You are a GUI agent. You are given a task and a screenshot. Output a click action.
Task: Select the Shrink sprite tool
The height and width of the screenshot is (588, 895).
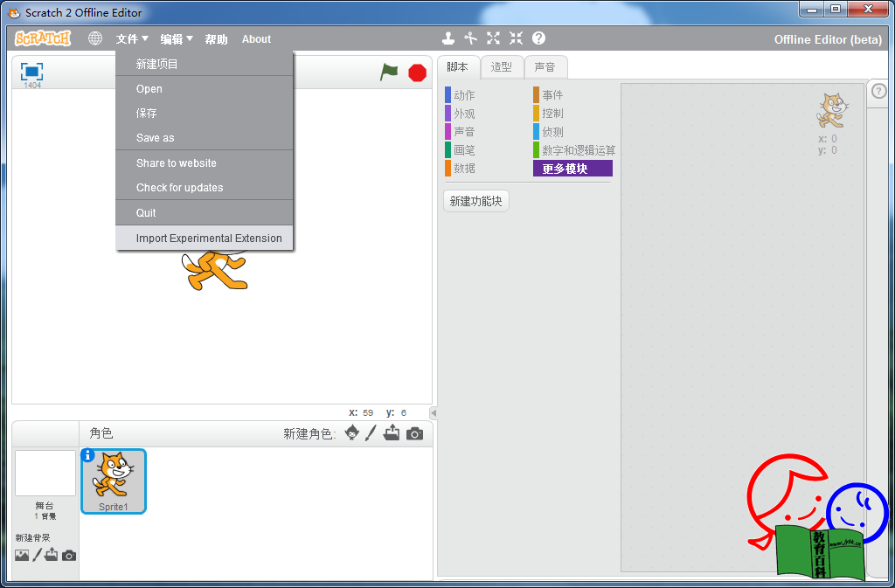[x=516, y=38]
